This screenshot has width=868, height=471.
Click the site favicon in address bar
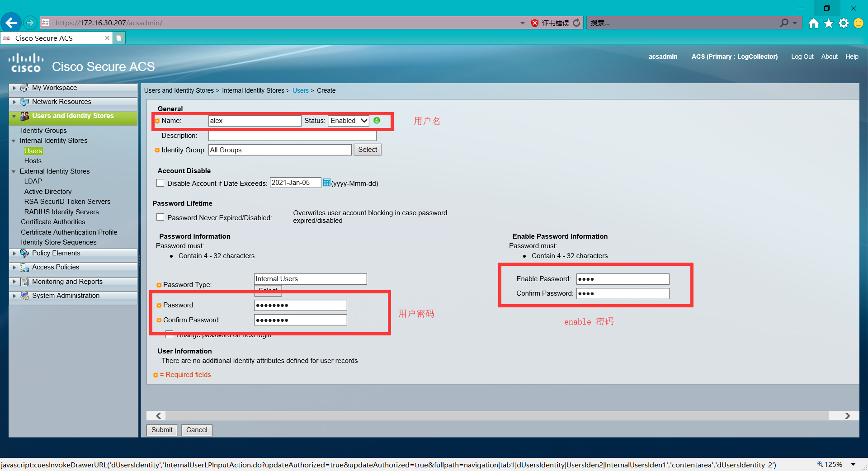(x=45, y=23)
